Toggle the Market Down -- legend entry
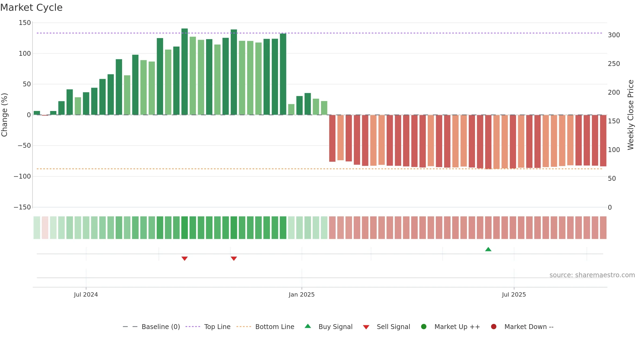Image resolution: width=644 pixels, height=362 pixels. point(522,327)
